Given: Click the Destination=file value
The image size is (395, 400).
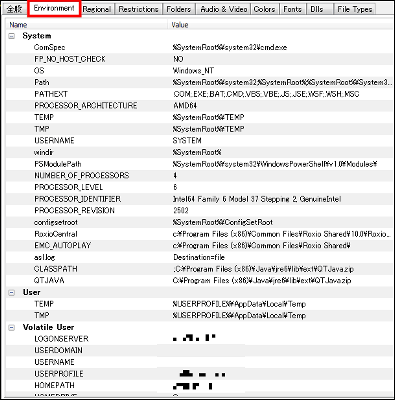Looking at the screenshot, I should [x=199, y=257].
